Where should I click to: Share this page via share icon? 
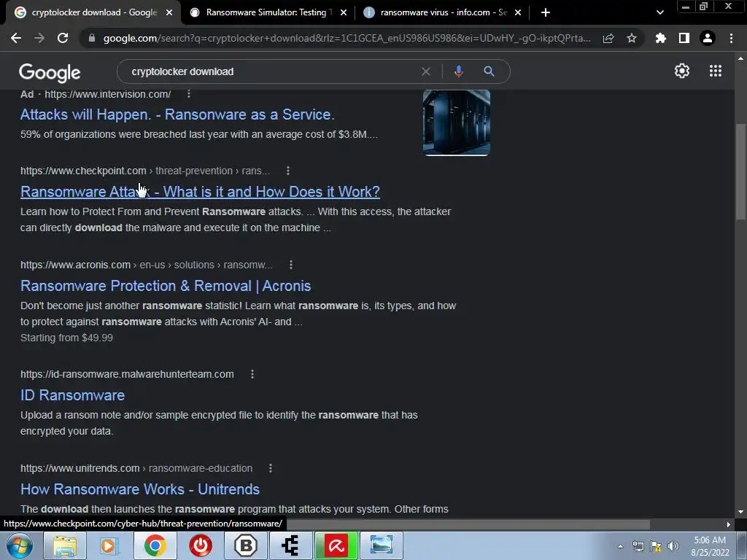(x=608, y=38)
